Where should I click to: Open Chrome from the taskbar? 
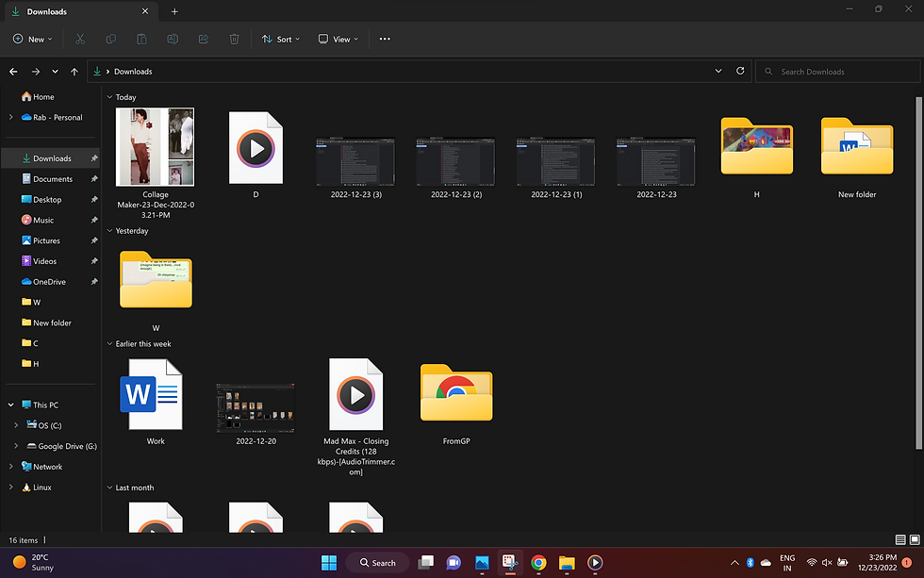(x=538, y=563)
